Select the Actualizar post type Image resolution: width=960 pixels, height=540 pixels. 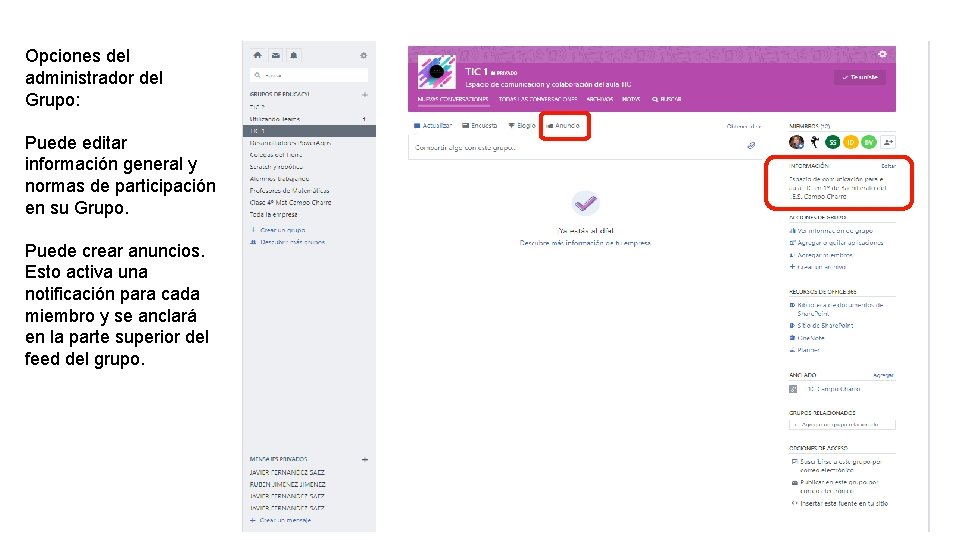tap(433, 126)
